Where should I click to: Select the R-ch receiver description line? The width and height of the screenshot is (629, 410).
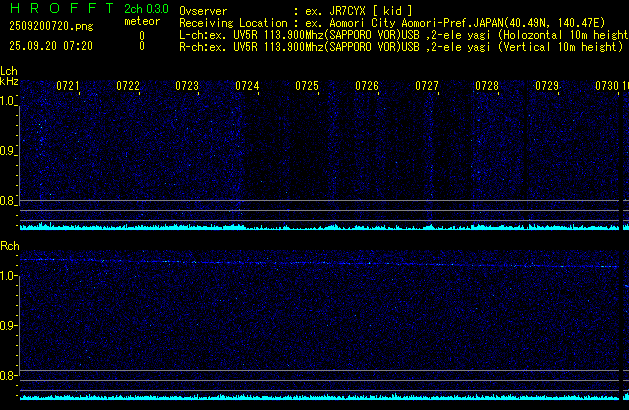point(400,46)
